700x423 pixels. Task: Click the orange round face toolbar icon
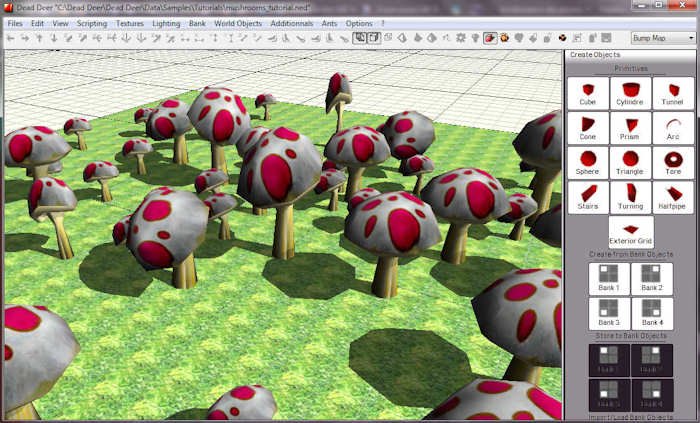[x=504, y=38]
